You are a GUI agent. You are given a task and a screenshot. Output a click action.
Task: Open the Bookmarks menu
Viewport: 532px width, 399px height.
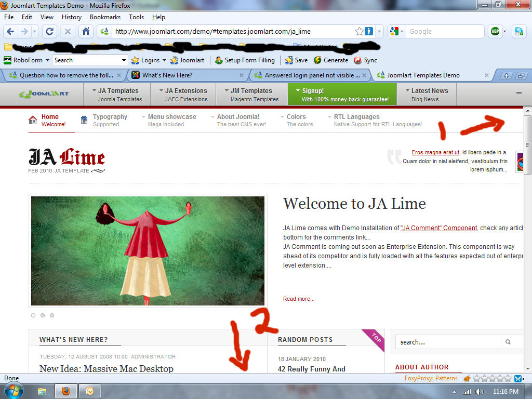pyautogui.click(x=105, y=17)
